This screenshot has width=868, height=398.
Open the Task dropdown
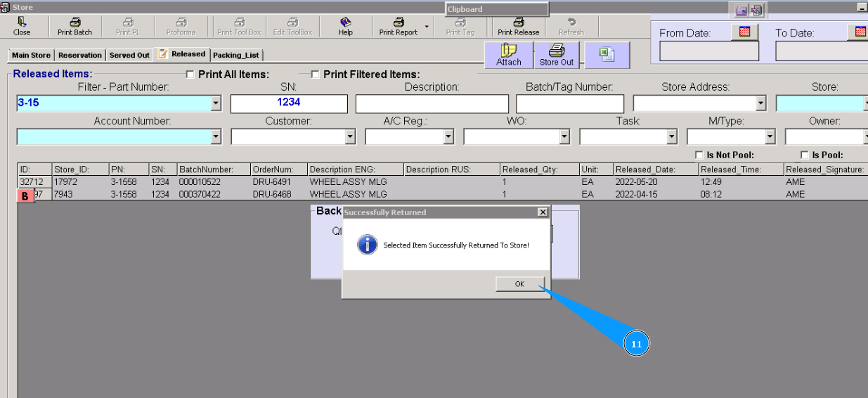[672, 137]
